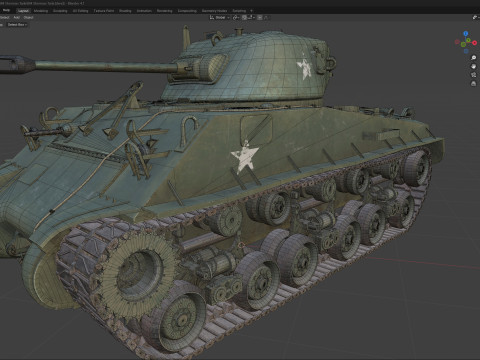
Task: Toggle proportional editing
Action: (260, 17)
